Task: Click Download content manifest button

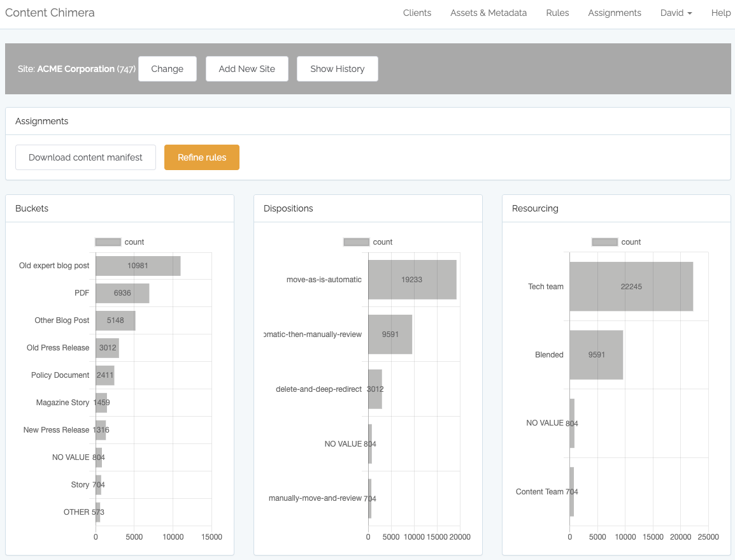Action: coord(85,157)
